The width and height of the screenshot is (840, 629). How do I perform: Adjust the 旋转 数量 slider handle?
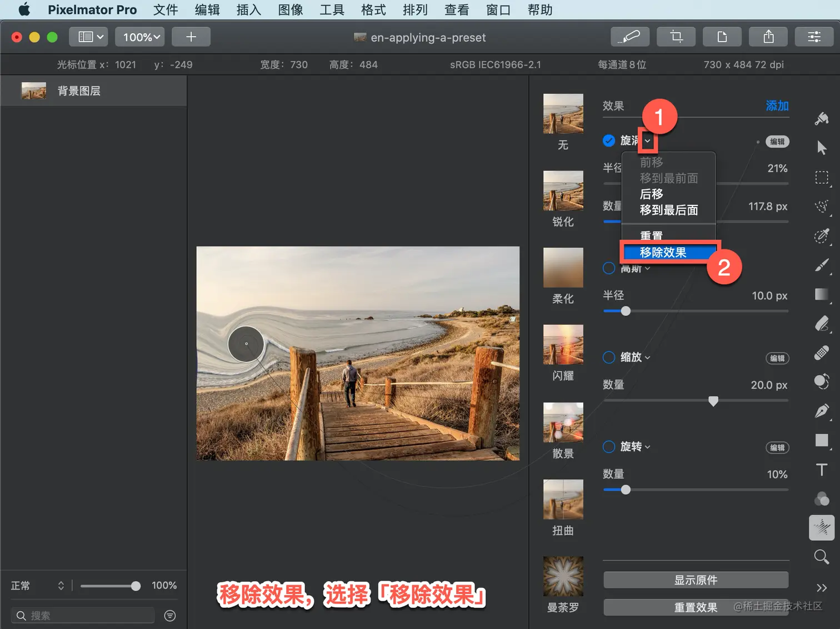click(x=626, y=490)
